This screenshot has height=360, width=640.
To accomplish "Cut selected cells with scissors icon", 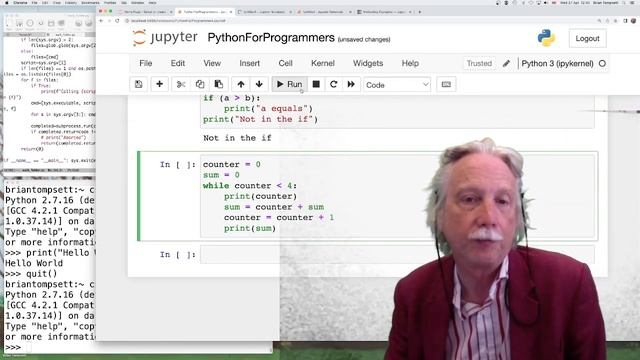I will pos(181,84).
